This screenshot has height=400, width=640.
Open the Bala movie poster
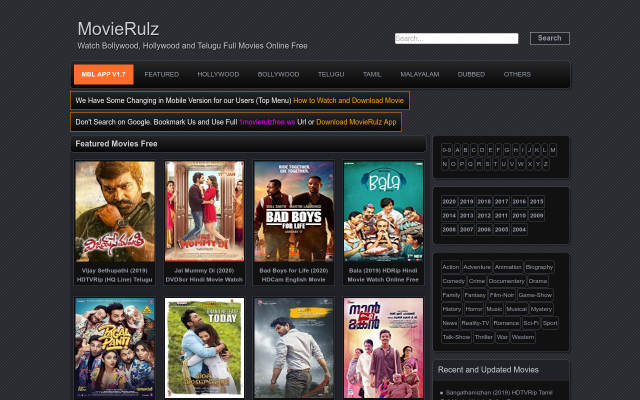(383, 211)
